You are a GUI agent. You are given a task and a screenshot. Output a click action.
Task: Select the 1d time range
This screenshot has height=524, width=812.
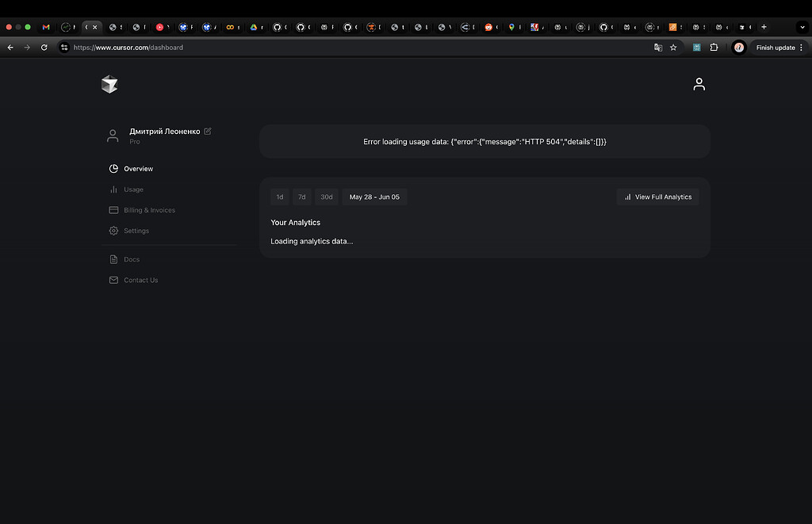coord(279,197)
